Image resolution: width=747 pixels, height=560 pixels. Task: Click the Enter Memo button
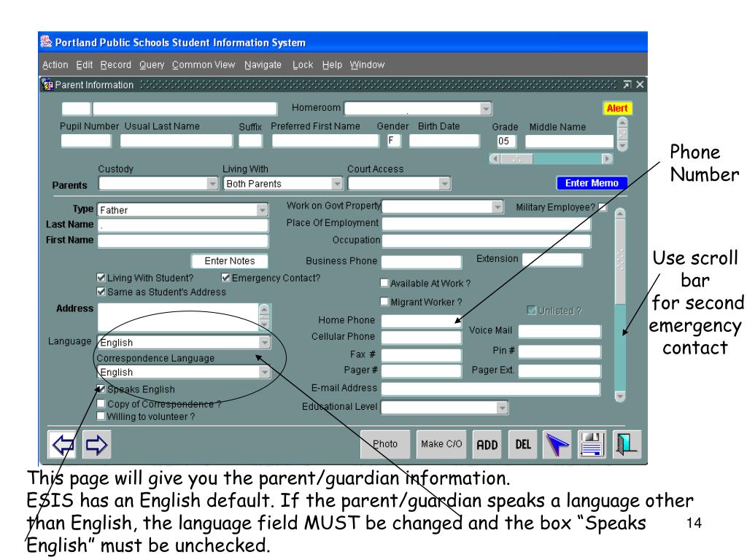click(x=592, y=183)
